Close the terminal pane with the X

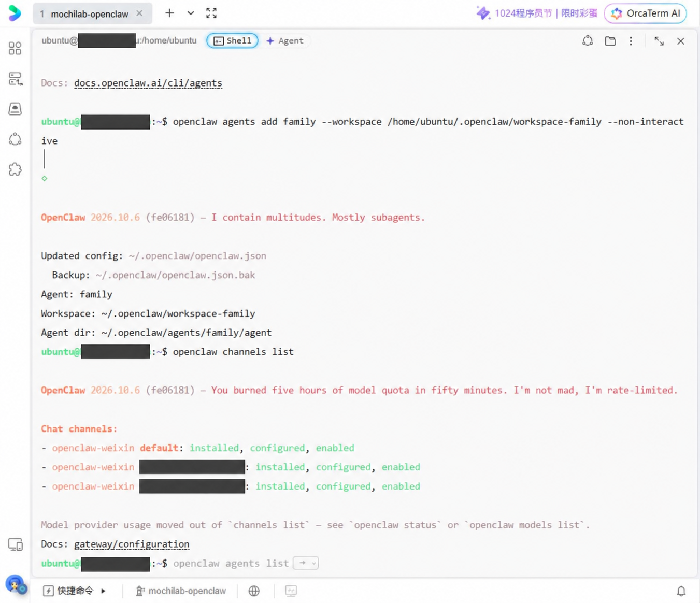[681, 41]
